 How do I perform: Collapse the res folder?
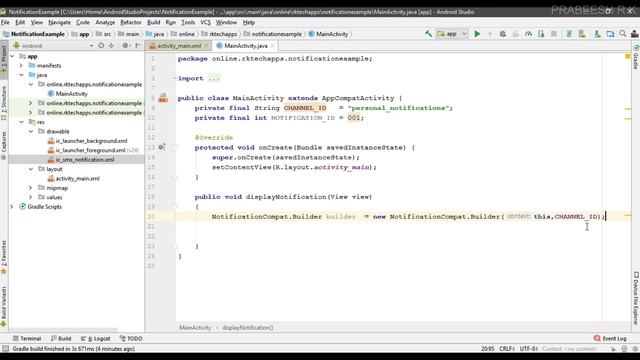click(x=21, y=122)
